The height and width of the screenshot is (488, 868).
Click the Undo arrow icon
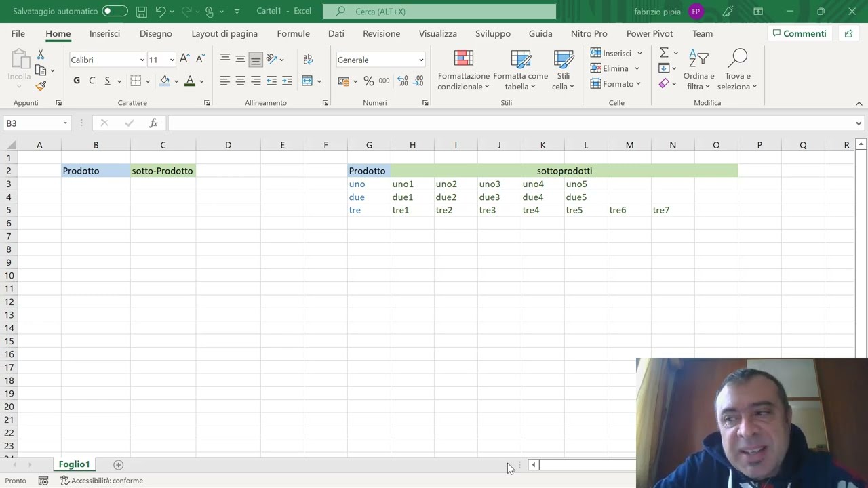(161, 12)
